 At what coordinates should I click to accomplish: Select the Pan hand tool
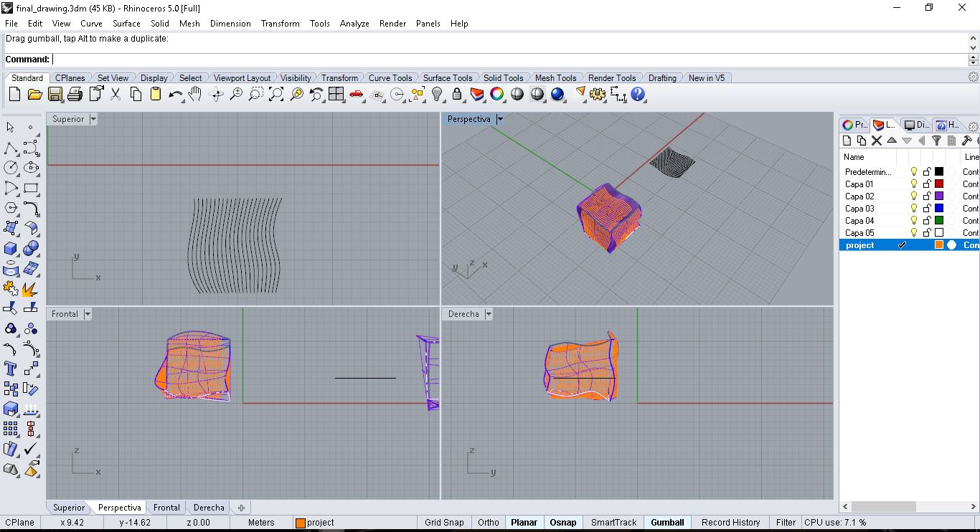[x=195, y=94]
